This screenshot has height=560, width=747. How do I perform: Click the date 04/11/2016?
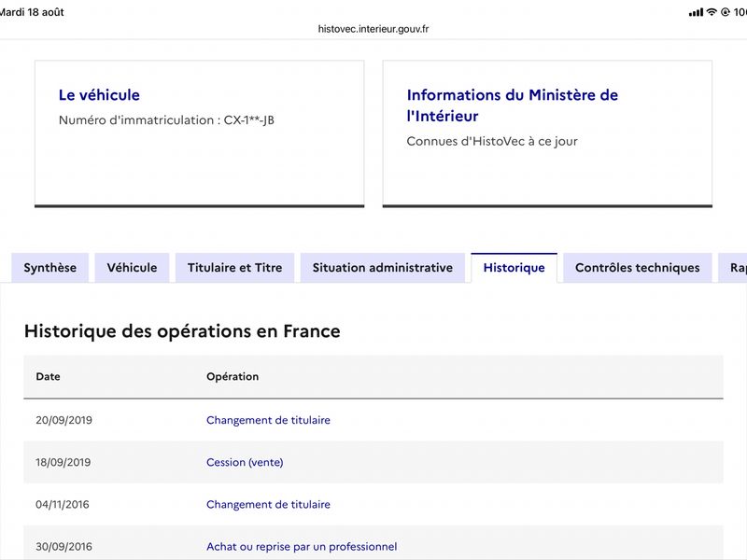pos(63,504)
